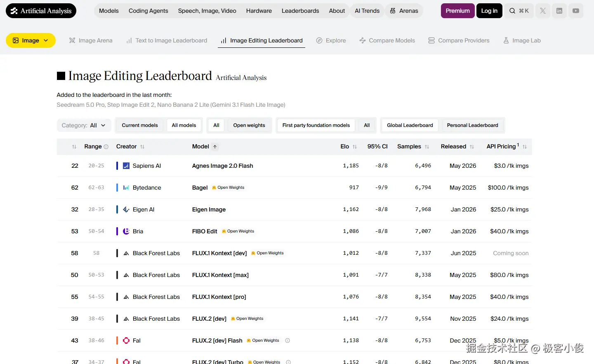Click the FLUX.2 [dev] Flash info icon
Screen dimensions: 594x364
[288, 341]
